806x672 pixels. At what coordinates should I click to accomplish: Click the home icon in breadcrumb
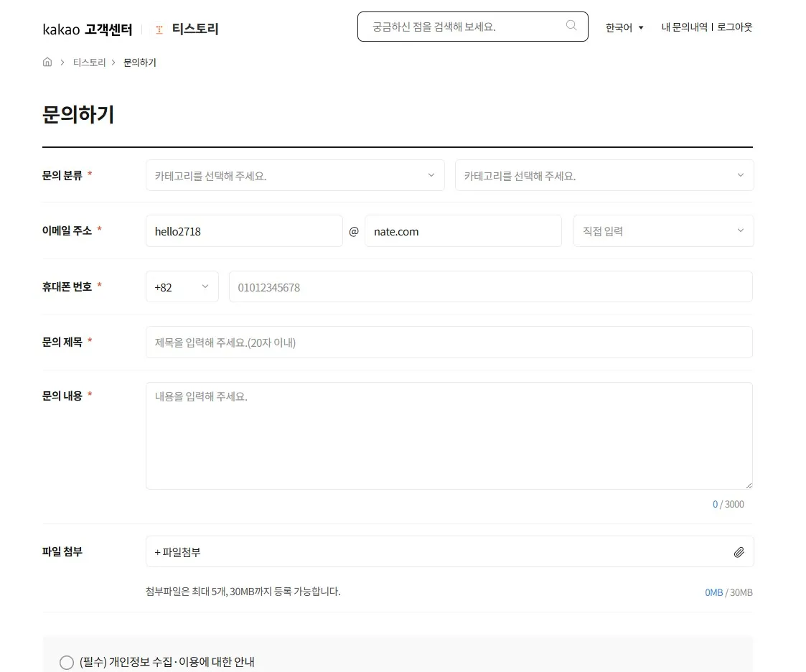[47, 62]
